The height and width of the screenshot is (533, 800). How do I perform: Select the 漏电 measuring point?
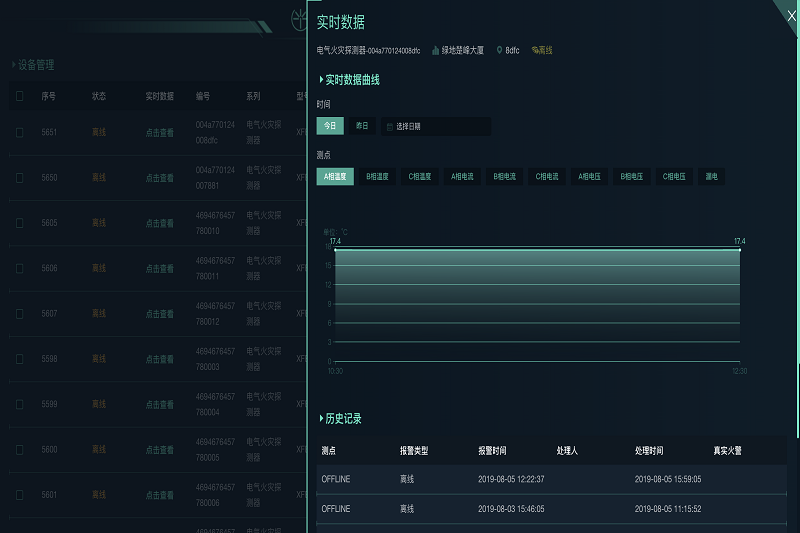coord(711,176)
